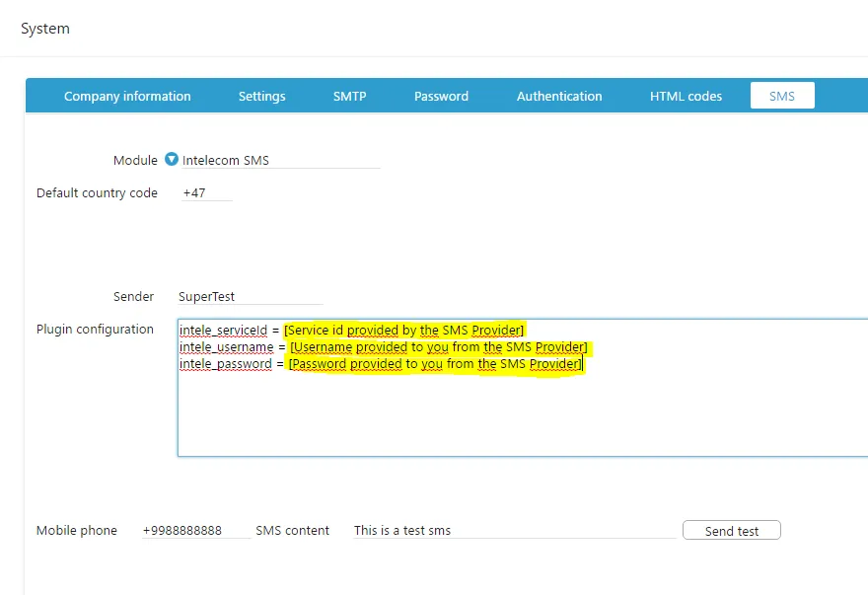The height and width of the screenshot is (595, 868).
Task: Focus the SMS content field
Action: [515, 530]
